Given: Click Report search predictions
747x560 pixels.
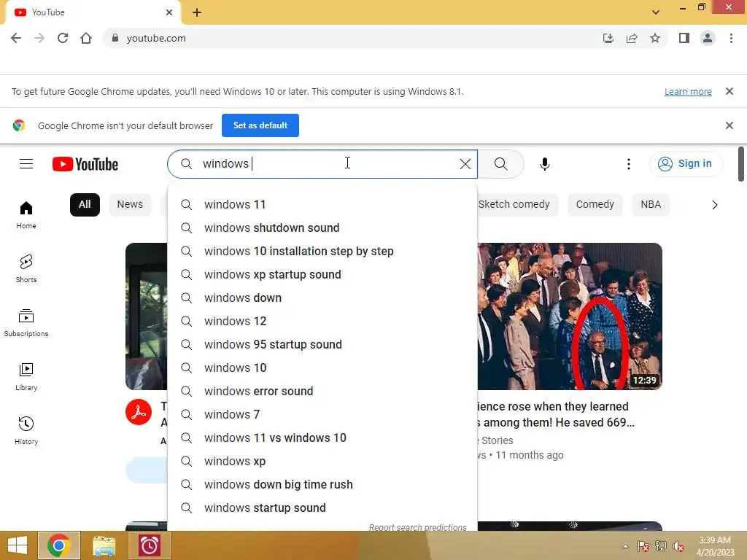Looking at the screenshot, I should point(418,527).
